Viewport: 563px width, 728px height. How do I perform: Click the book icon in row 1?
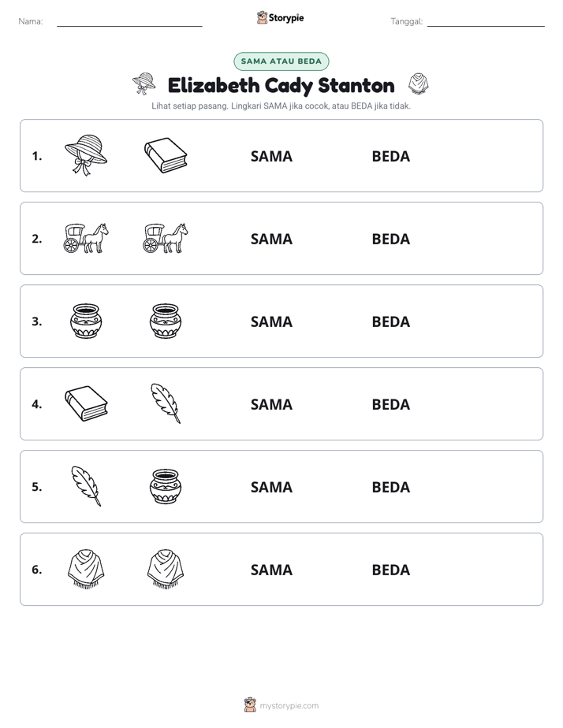[166, 155]
